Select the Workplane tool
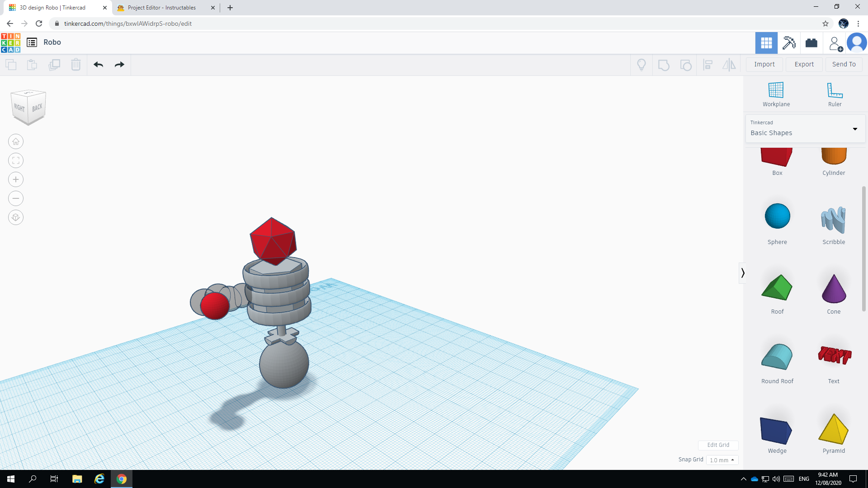868x488 pixels. 776,94
